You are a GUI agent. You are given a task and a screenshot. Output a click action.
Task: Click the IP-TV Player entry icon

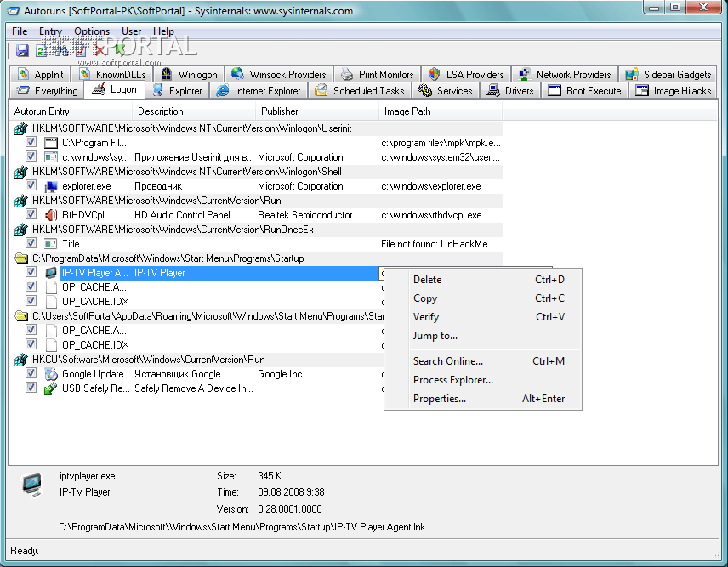click(51, 273)
